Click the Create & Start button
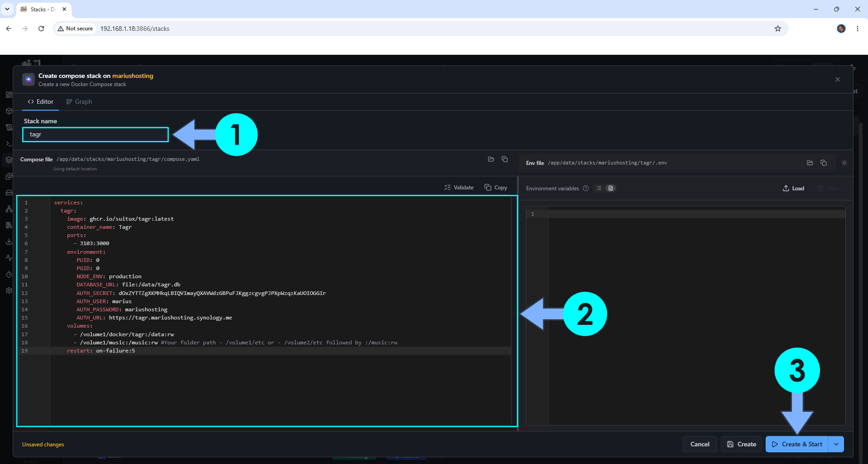Viewport: 868px width, 464px height. coord(797,444)
